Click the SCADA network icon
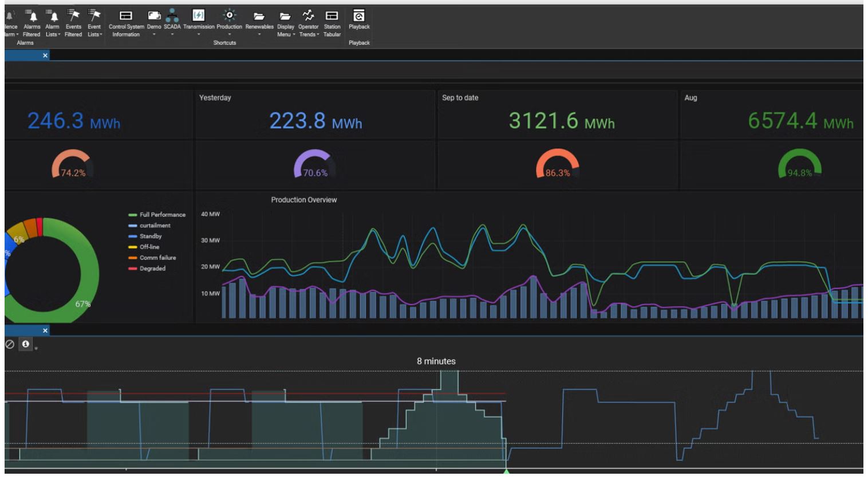This screenshot has height=480, width=868. pyautogui.click(x=172, y=16)
